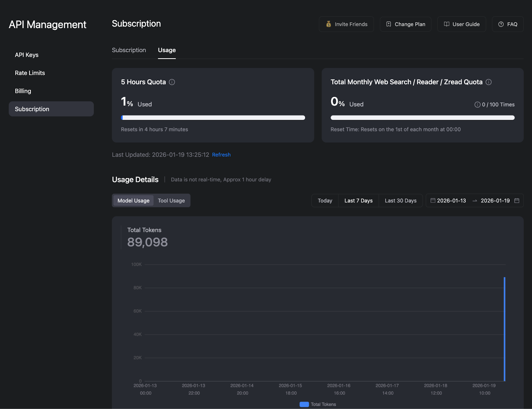Viewport: 532px width, 409px height.
Task: Click the calendar icon after end date
Action: tap(517, 201)
